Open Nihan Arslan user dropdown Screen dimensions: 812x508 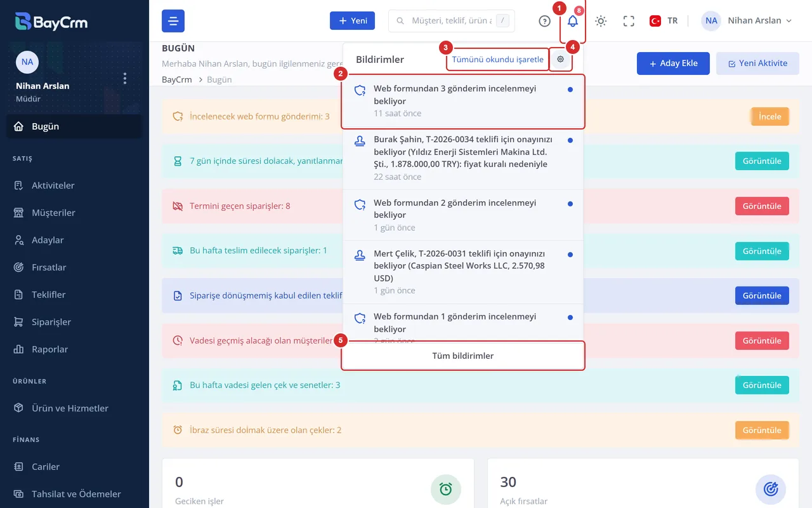click(x=747, y=21)
